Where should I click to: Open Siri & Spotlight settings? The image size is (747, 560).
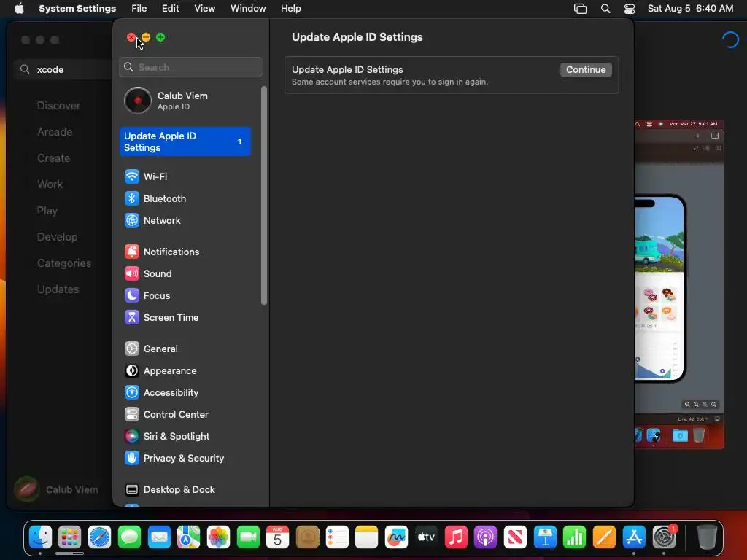point(186,437)
